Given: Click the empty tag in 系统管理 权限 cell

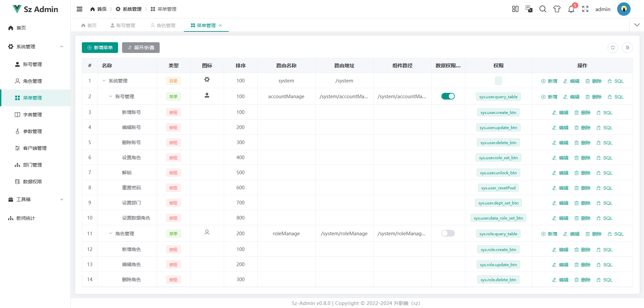Looking at the screenshot, I should click(498, 81).
